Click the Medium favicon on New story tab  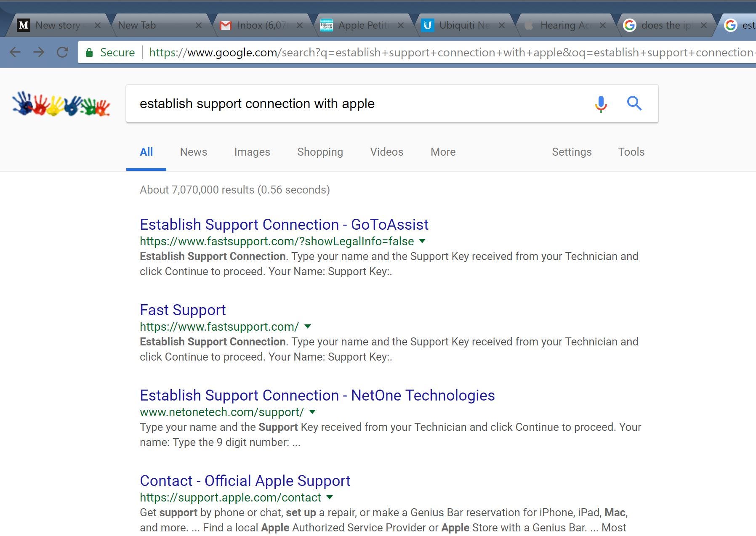click(x=24, y=25)
